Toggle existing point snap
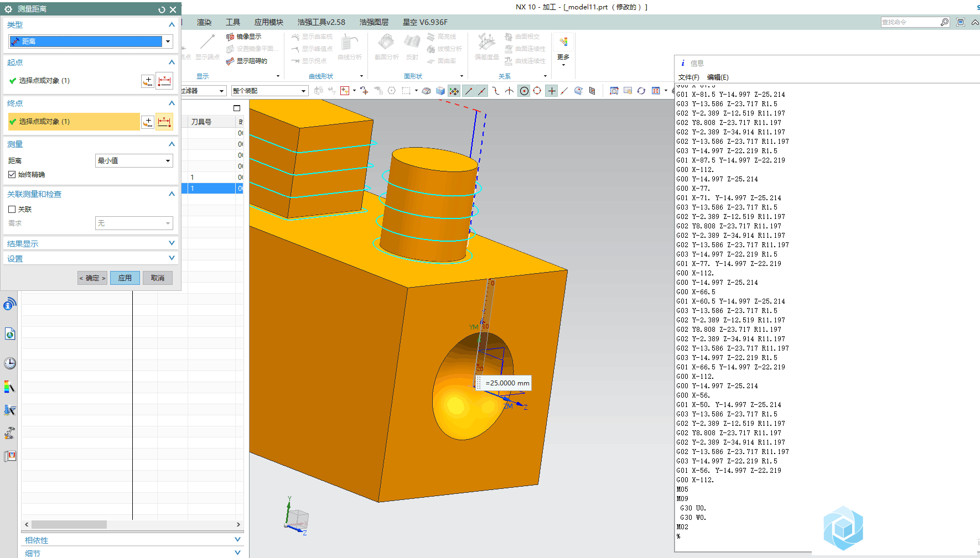The image size is (980, 558). (552, 91)
